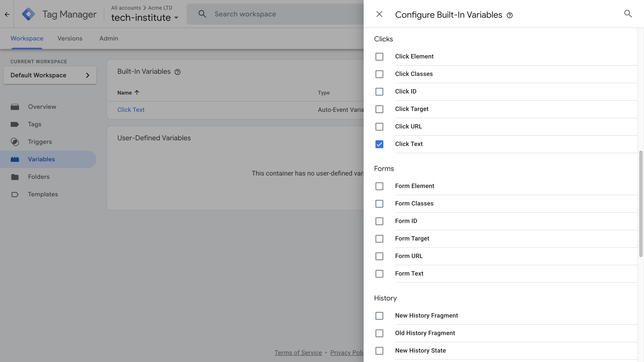
Task: Enable the Form ID checkbox
Action: tap(379, 221)
